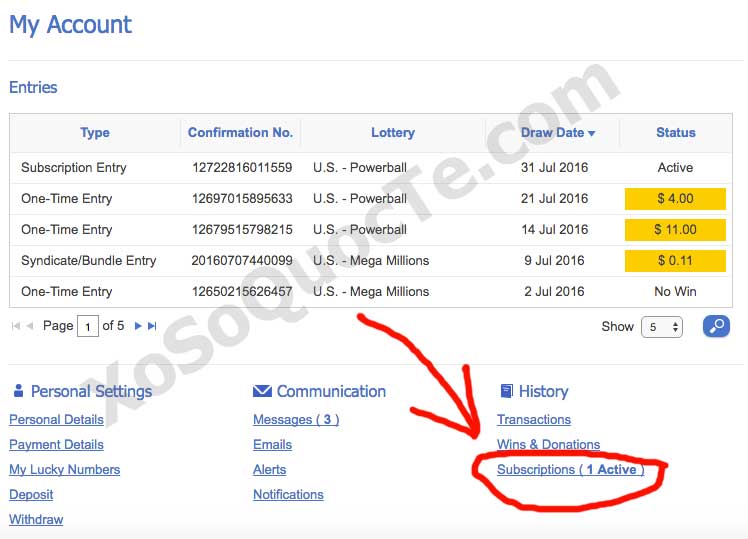Screen dimensions: 748x539
Task: Go to next page arrow
Action: 139,326
